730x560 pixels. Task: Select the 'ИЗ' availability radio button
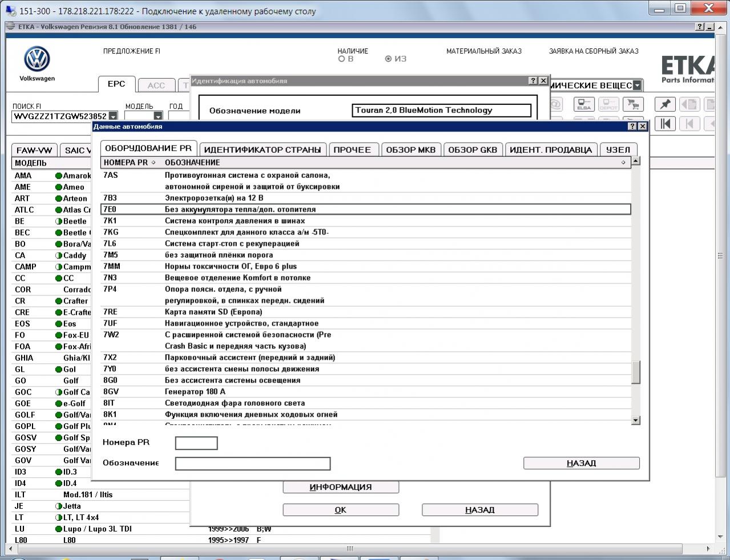point(388,59)
